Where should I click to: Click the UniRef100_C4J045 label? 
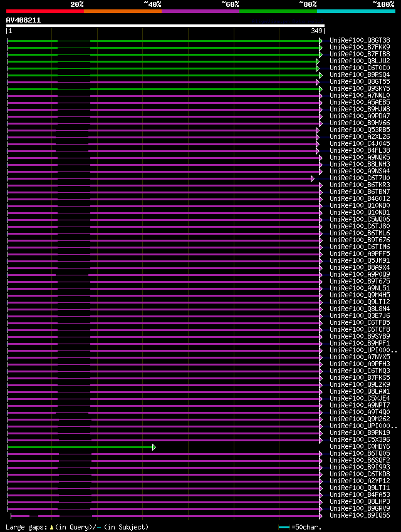[360, 143]
